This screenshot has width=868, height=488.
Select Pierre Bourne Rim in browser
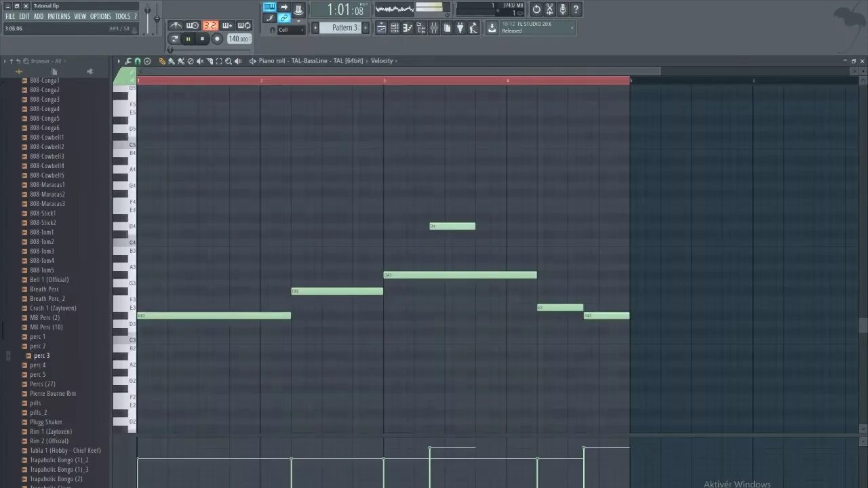point(53,393)
